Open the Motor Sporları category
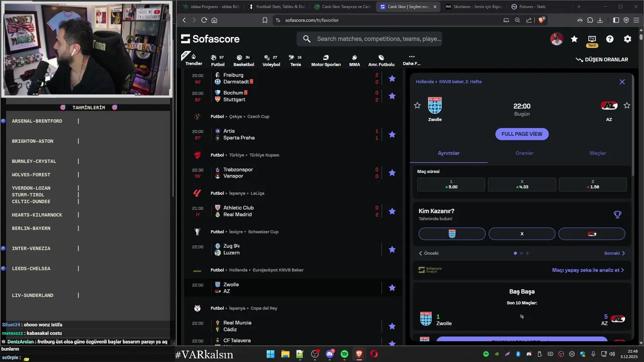The width and height of the screenshot is (644, 362). [326, 61]
